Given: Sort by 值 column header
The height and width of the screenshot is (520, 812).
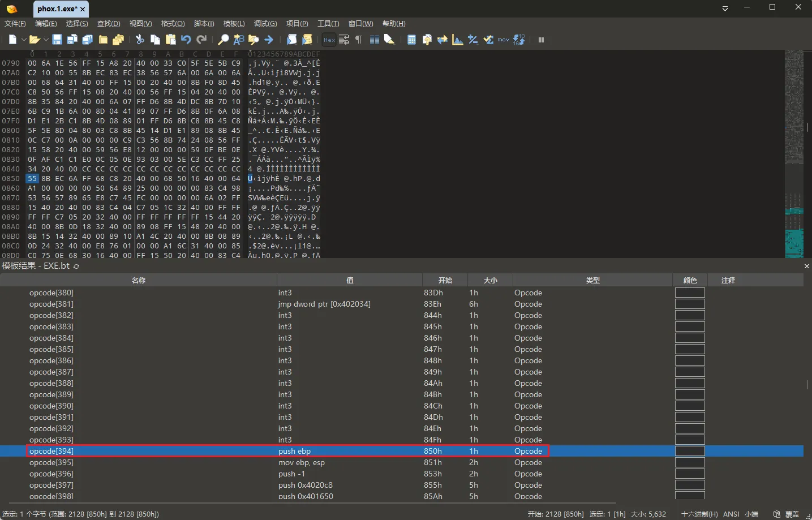Looking at the screenshot, I should point(350,280).
